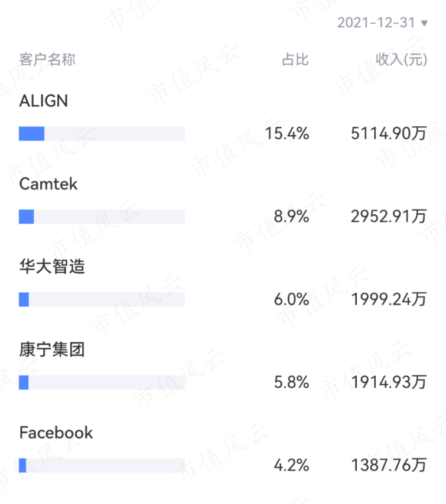The height and width of the screenshot is (504, 446).
Task: Open the Camtek customer entry
Action: point(48,184)
